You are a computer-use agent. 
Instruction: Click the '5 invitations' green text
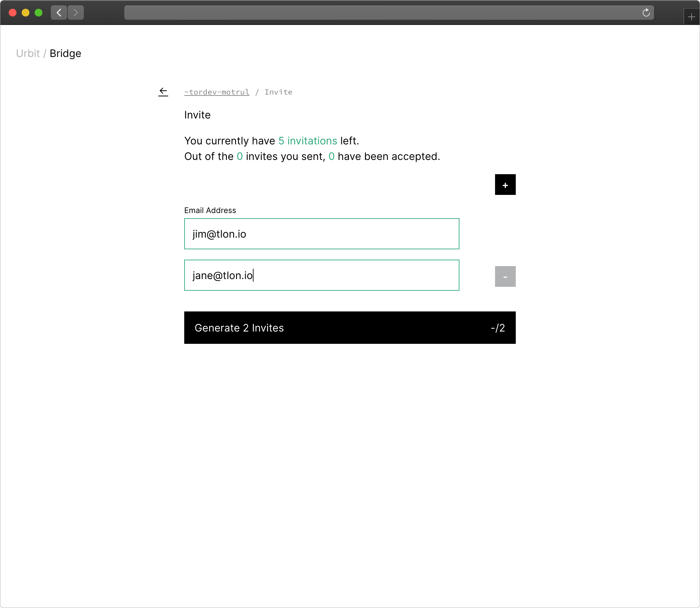tap(308, 141)
